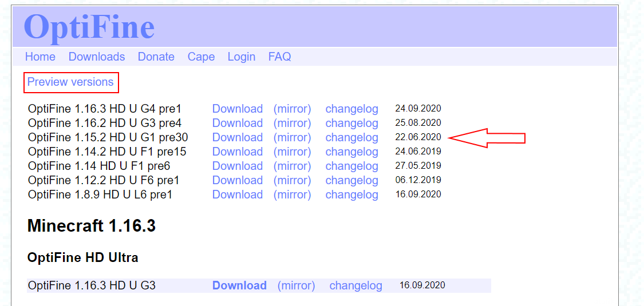Open the Cape menu link

pyautogui.click(x=202, y=57)
